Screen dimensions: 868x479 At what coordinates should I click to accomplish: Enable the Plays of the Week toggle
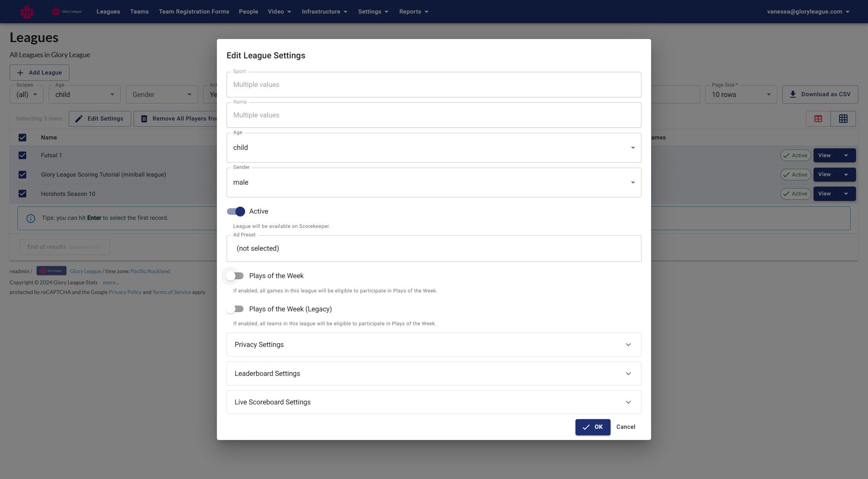tap(235, 276)
